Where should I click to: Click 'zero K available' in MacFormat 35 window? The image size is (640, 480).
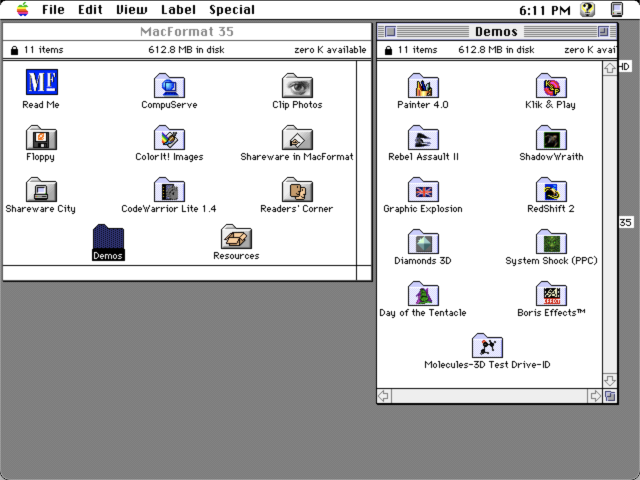click(330, 50)
